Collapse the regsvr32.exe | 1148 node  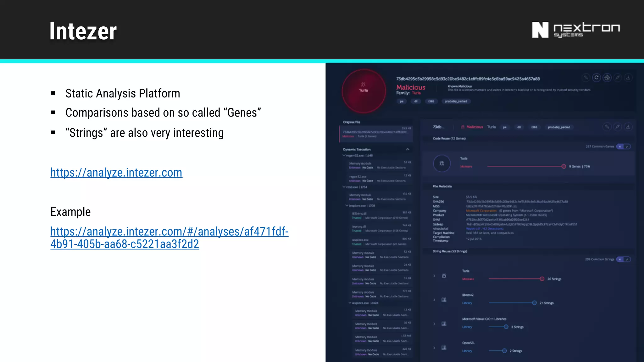coord(344,155)
